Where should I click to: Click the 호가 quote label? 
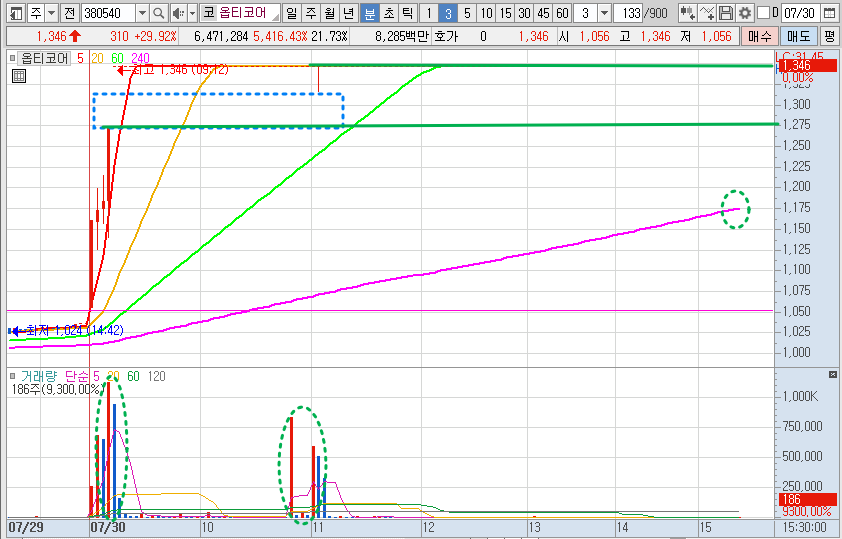click(x=445, y=37)
